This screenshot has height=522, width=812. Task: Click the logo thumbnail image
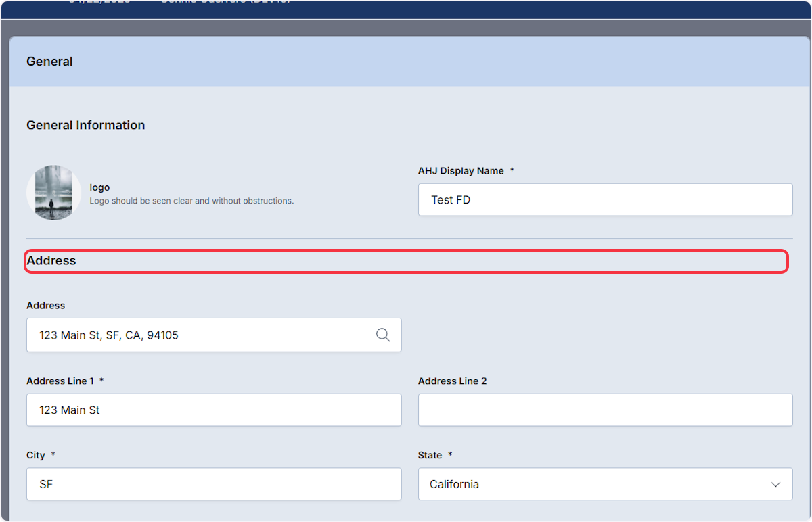coord(53,193)
